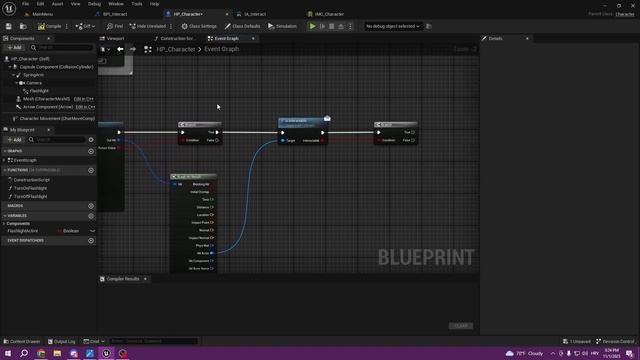Click the FlashlightActive Boolean color pill
This screenshot has width=640, height=360.
click(x=59, y=231)
